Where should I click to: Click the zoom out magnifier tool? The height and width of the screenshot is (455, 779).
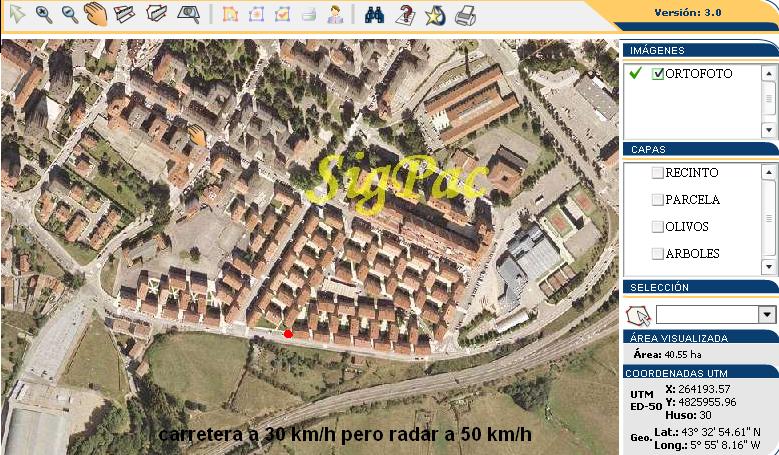pos(69,14)
